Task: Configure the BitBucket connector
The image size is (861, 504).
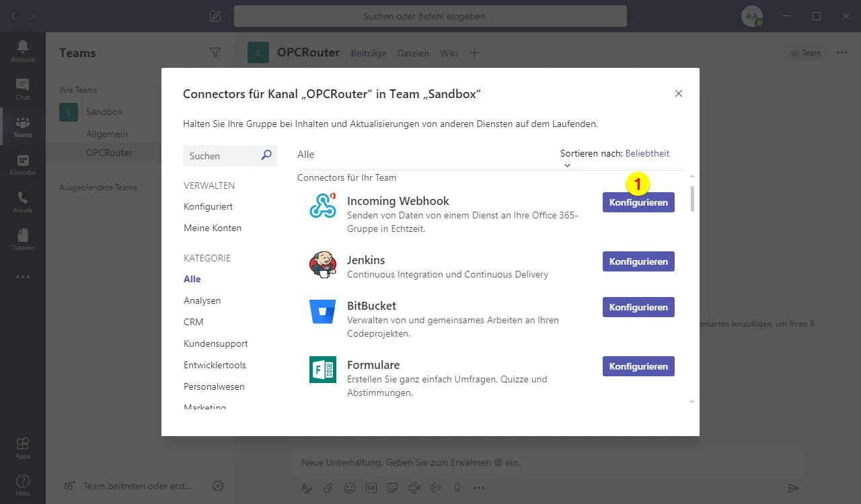Action: tap(638, 307)
